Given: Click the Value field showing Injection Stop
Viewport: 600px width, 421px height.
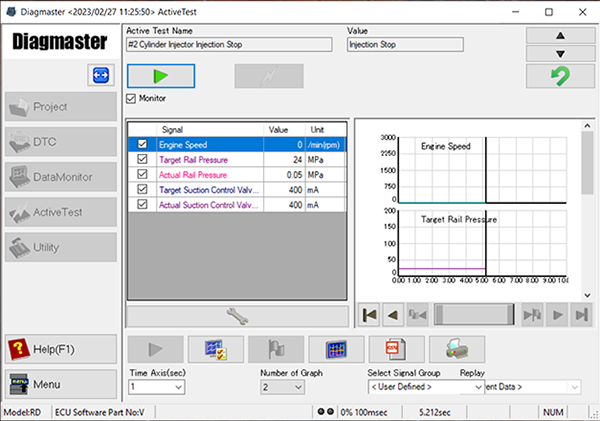Looking at the screenshot, I should tap(405, 44).
